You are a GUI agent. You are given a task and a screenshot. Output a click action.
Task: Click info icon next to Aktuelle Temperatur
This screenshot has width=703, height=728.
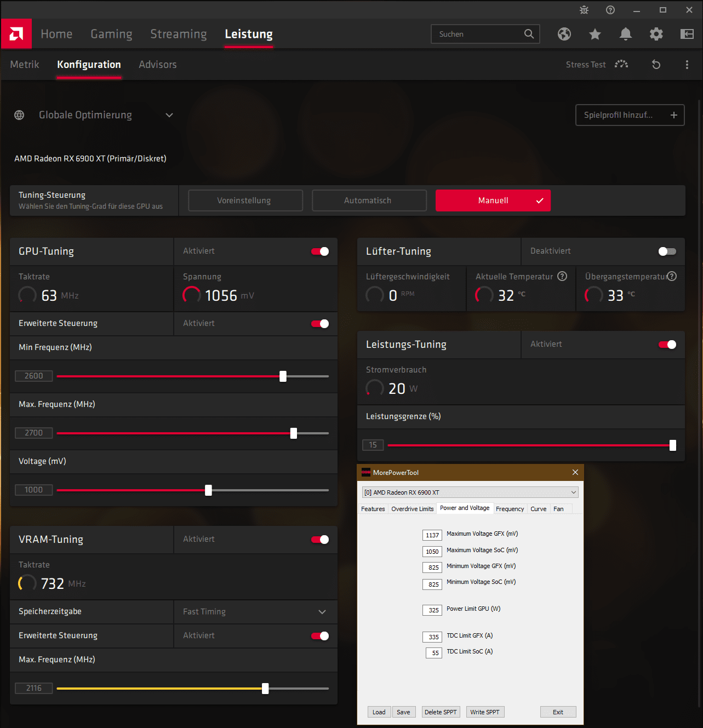pyautogui.click(x=562, y=276)
